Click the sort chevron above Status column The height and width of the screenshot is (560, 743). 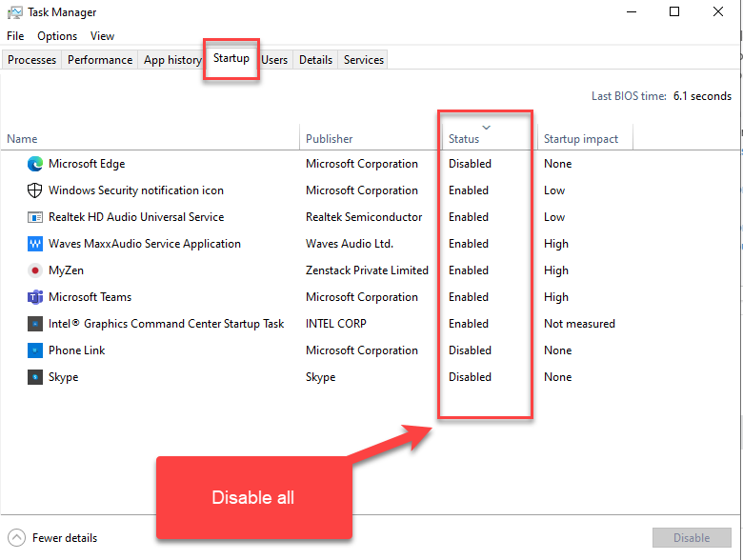pos(486,127)
